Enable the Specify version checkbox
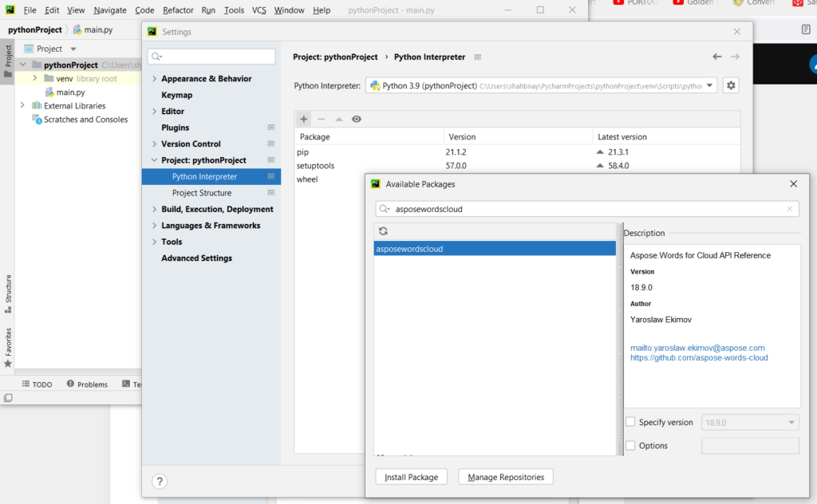Image resolution: width=817 pixels, height=504 pixels. 630,422
